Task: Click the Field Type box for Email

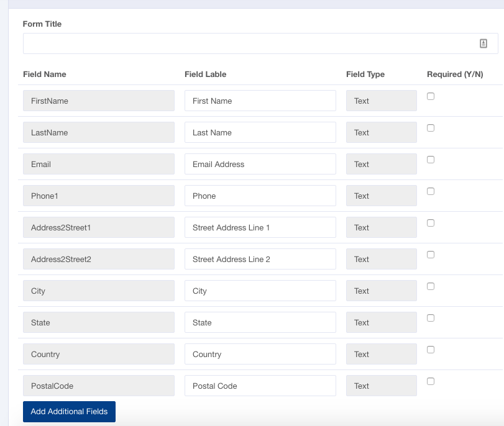Action: (381, 164)
